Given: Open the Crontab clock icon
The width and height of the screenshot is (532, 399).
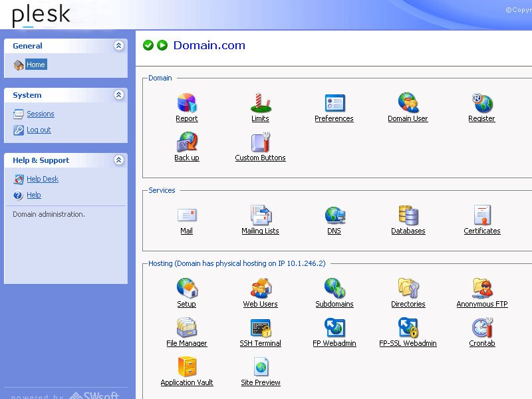Looking at the screenshot, I should pyautogui.click(x=482, y=327).
